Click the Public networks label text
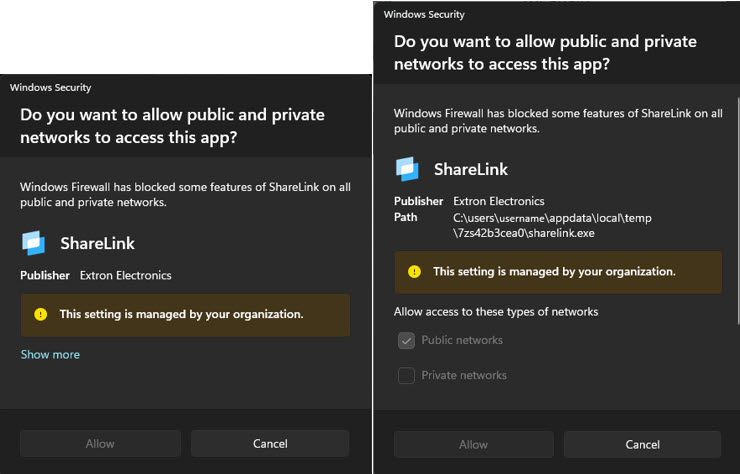The width and height of the screenshot is (740, 474). [x=462, y=340]
